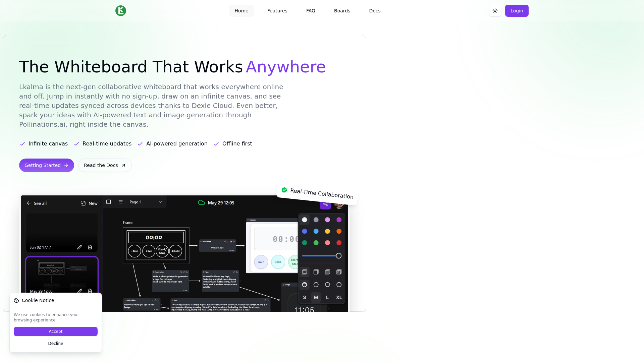Open the Docs nav item
This screenshot has width=644, height=362.
coord(375,11)
